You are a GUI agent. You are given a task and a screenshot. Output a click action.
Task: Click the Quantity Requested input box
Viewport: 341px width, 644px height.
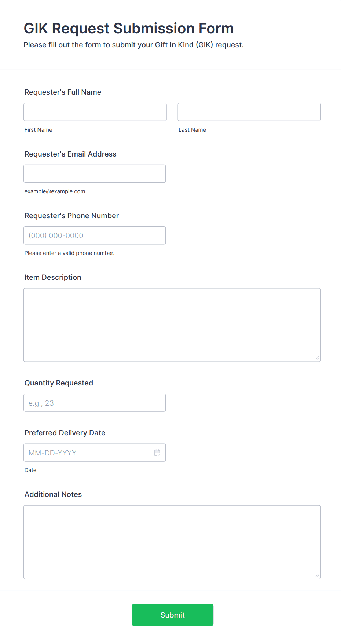[95, 403]
